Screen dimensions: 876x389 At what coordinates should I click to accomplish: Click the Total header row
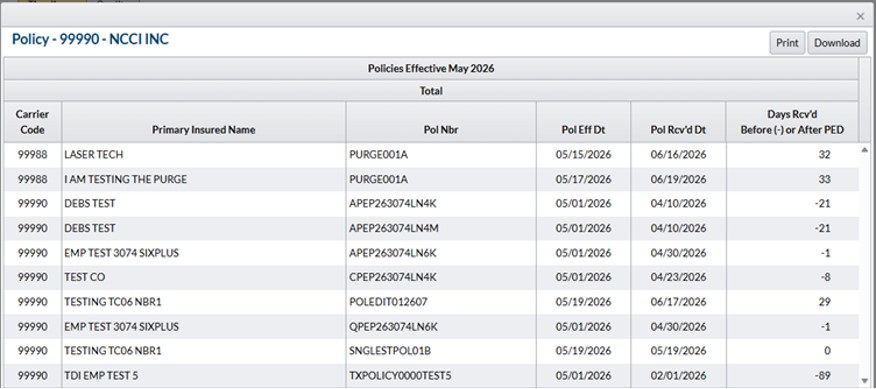(x=431, y=91)
